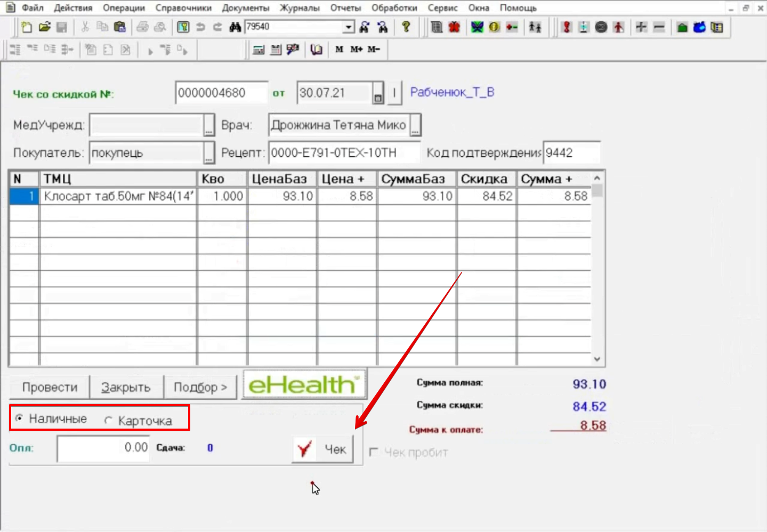Click the yellow question mark help icon

click(x=406, y=27)
